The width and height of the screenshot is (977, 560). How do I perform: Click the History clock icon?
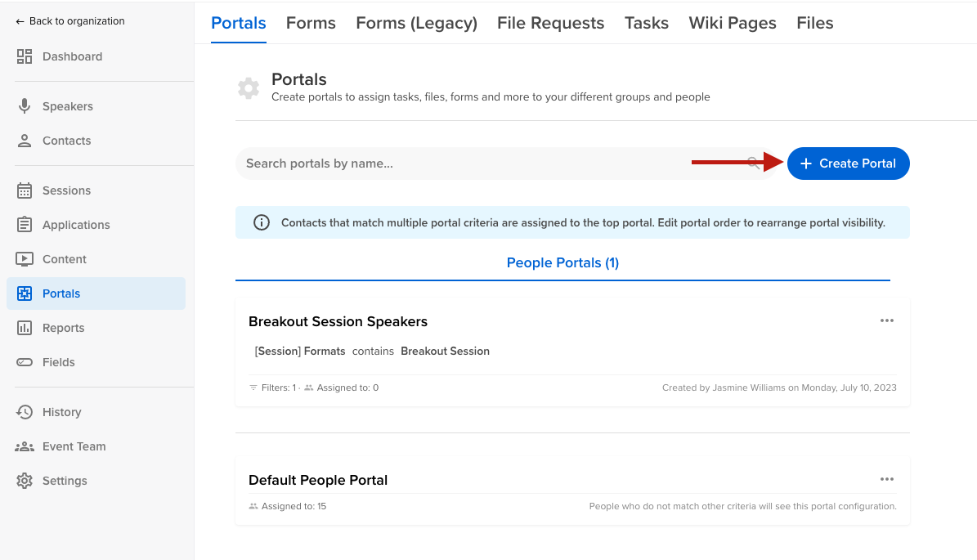coord(25,412)
